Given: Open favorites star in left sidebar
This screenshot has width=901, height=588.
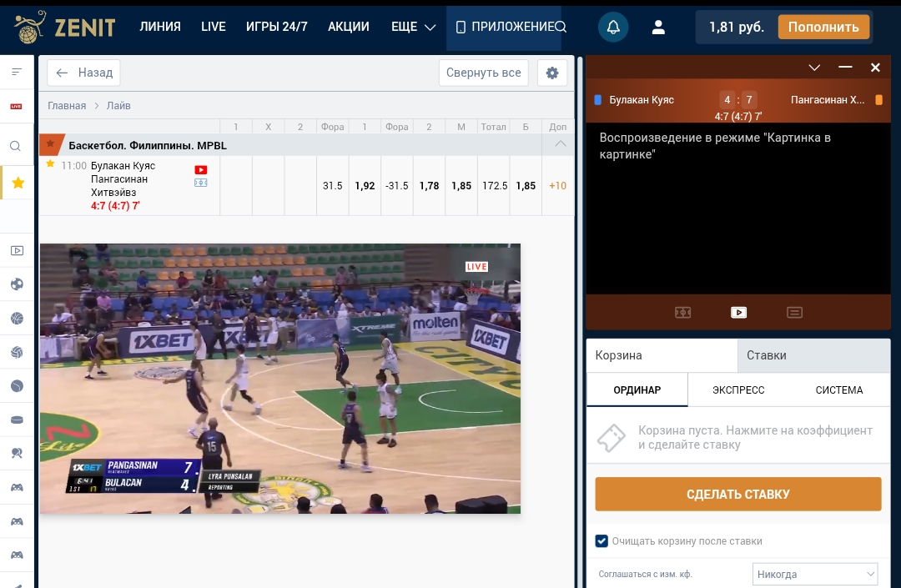Looking at the screenshot, I should [x=18, y=183].
